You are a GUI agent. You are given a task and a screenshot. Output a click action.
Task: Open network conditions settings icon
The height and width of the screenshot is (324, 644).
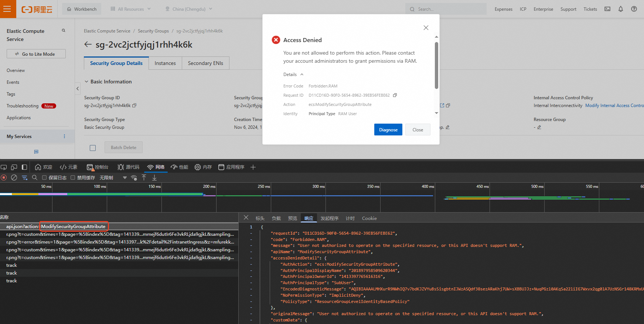click(x=134, y=177)
